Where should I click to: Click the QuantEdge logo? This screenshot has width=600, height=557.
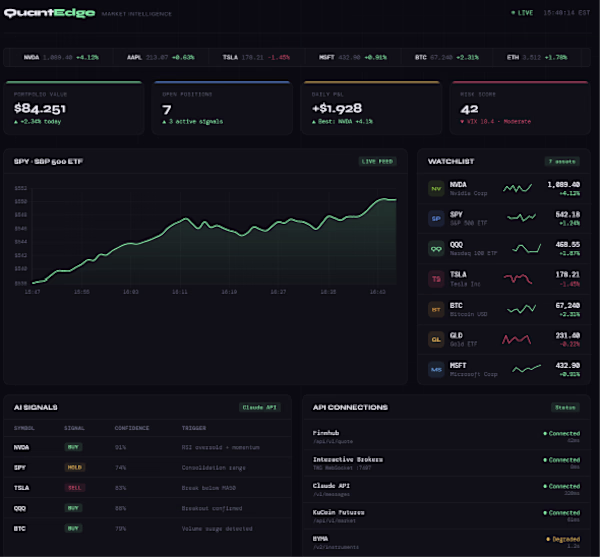49,13
